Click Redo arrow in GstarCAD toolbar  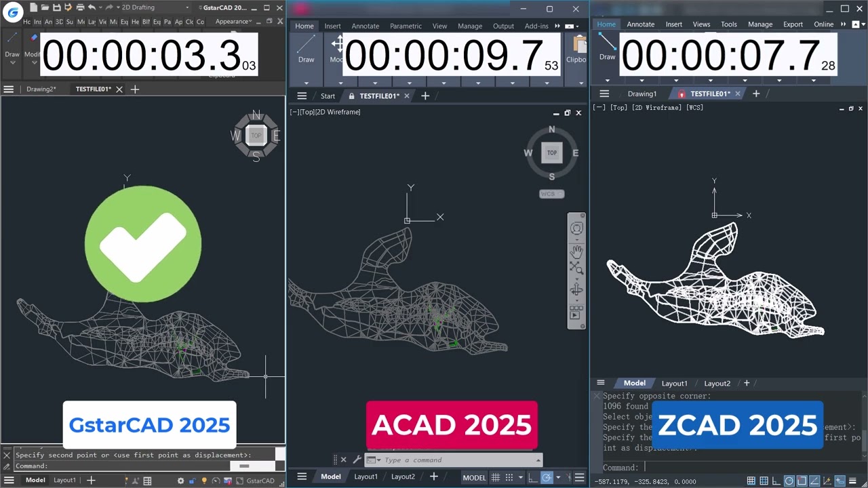pos(108,7)
